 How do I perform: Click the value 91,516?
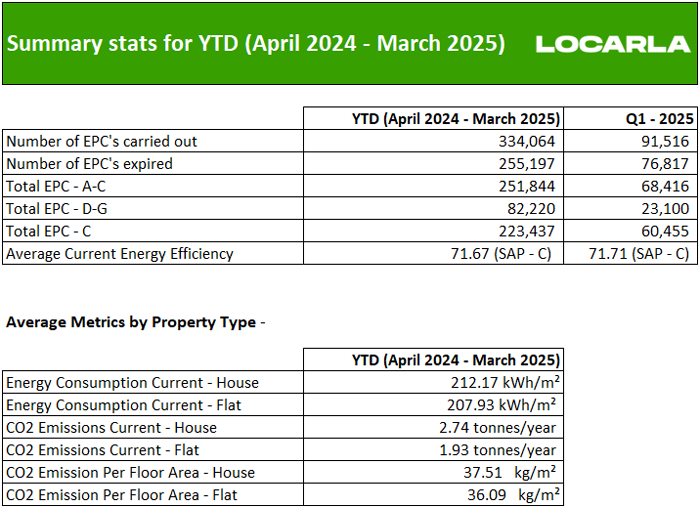665,141
